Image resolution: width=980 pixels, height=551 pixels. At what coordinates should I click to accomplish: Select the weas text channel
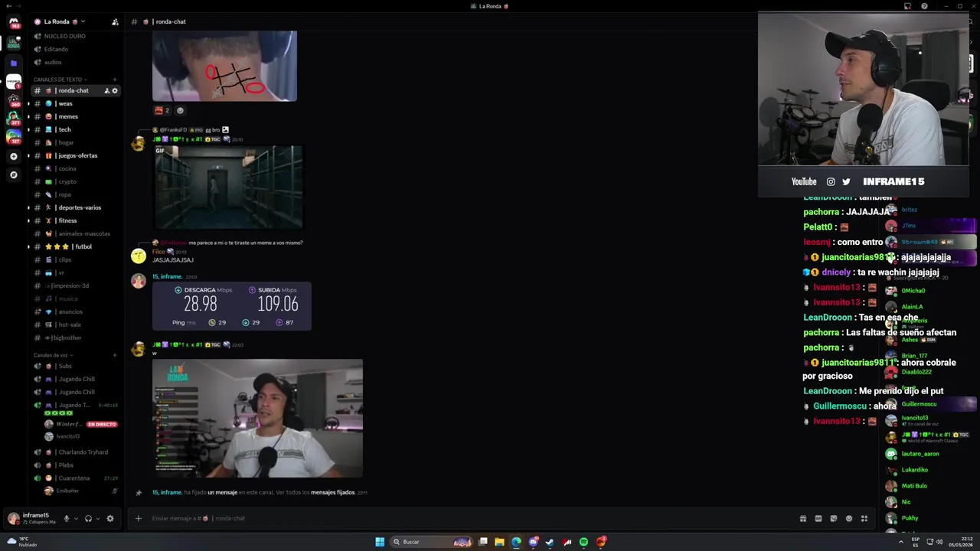[75, 103]
